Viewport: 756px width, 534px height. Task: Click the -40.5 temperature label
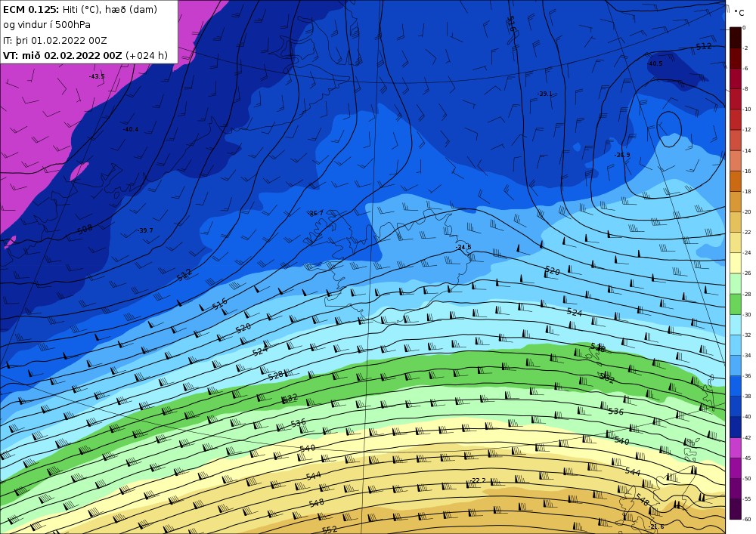coord(655,63)
